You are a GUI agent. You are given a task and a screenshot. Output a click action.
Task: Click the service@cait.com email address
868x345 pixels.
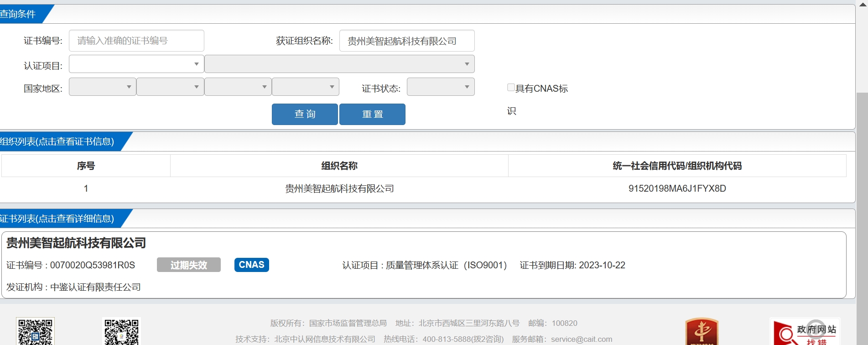pos(582,339)
